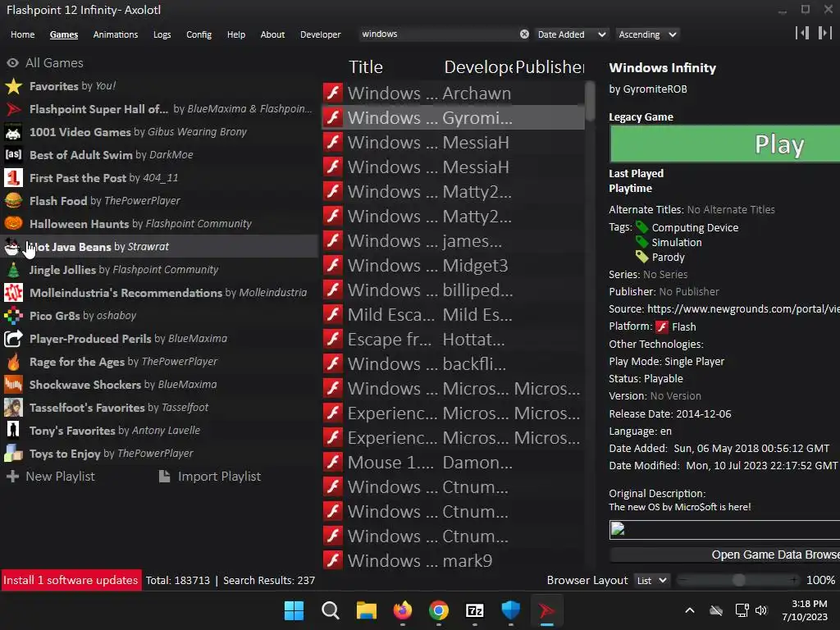Select First Past the Post playlist icon

(13, 178)
